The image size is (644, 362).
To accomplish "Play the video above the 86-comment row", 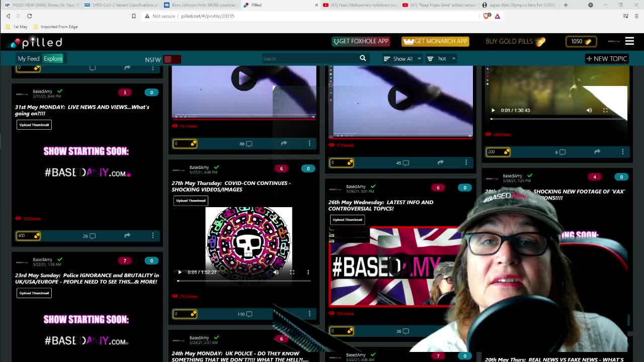I will [x=244, y=79].
